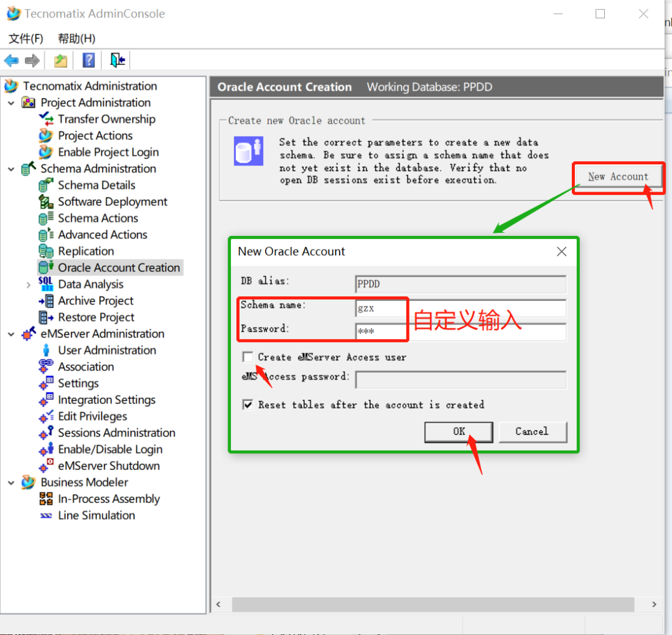Image resolution: width=672 pixels, height=635 pixels.
Task: Select the Settings tree item
Action: 78,383
